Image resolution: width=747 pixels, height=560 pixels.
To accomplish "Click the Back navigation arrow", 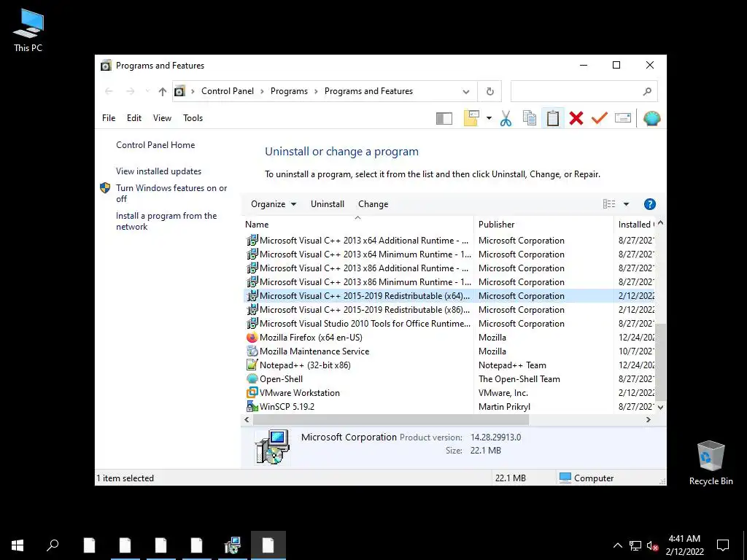I will click(x=109, y=91).
